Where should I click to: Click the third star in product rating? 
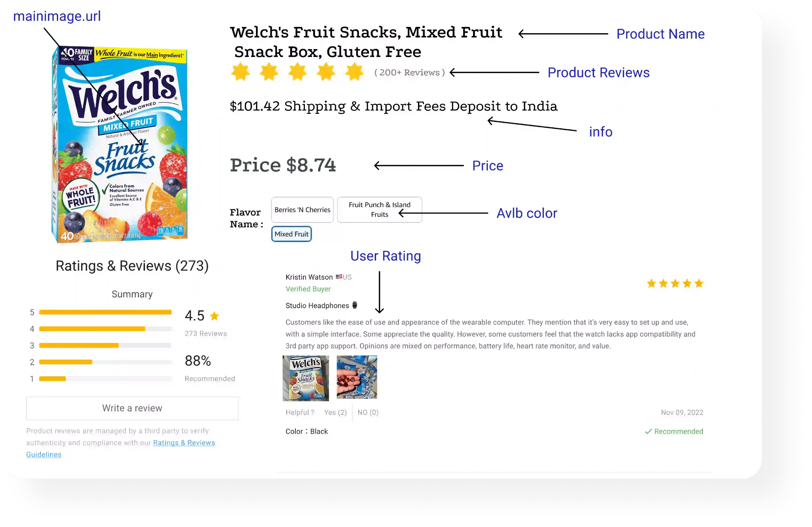[297, 72]
